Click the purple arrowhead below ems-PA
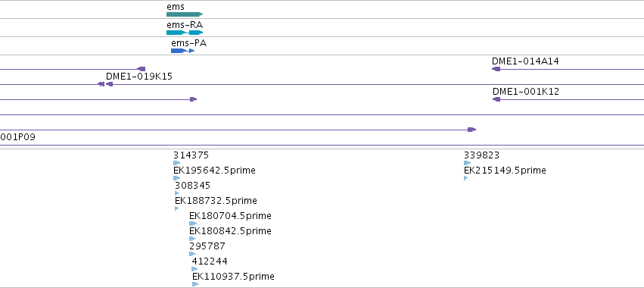 pos(194,99)
